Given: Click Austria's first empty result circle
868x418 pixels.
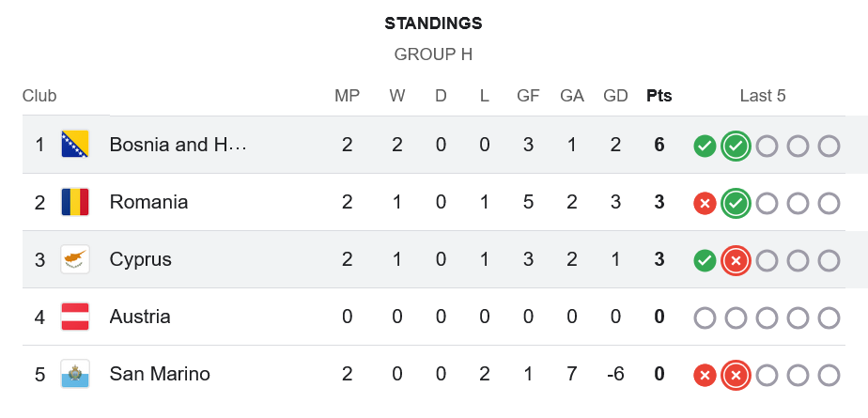Looking at the screenshot, I should 705,317.
